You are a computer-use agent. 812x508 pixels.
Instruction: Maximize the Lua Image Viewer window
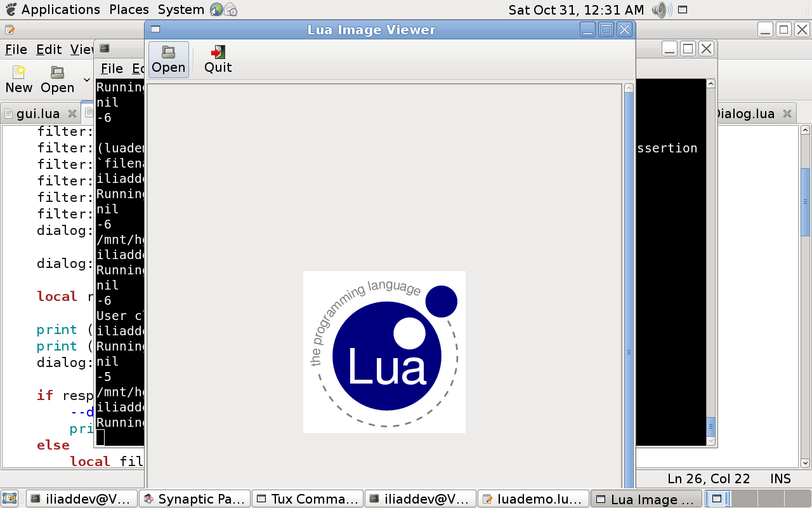606,29
